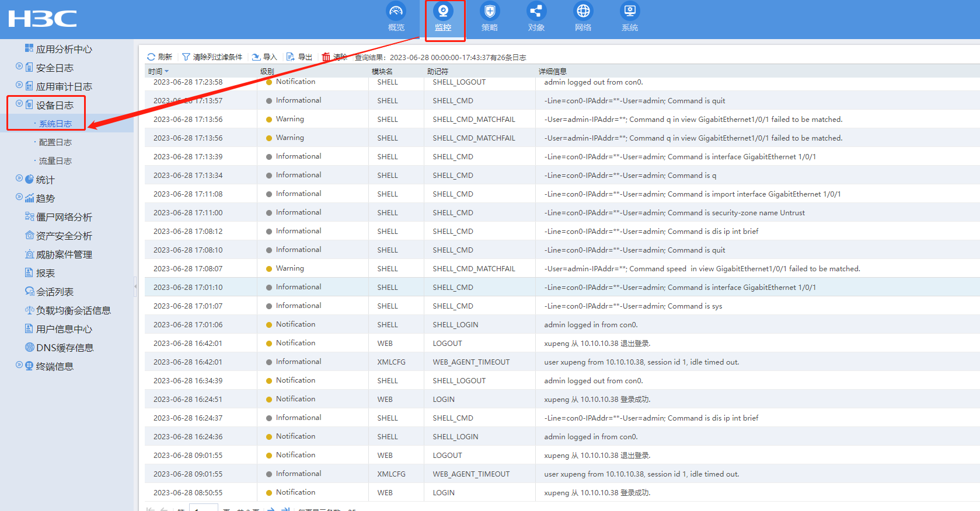Click the 清除 trash icon
This screenshot has width=980, height=511.
pyautogui.click(x=326, y=57)
